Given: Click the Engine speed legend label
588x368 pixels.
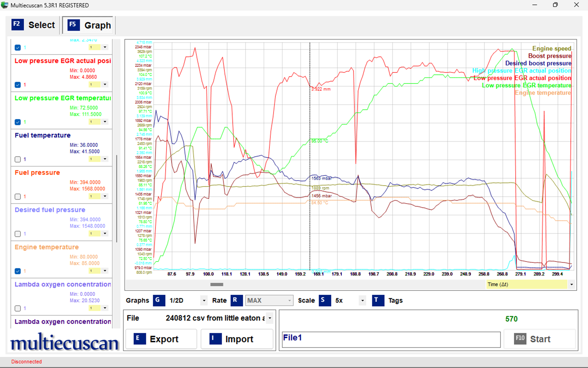Looking at the screenshot, I should (552, 49).
